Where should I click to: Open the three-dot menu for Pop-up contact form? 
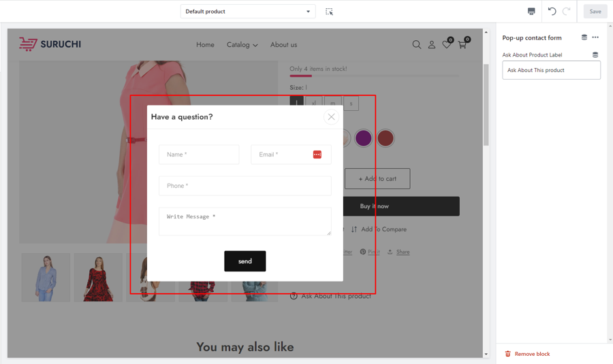595,38
